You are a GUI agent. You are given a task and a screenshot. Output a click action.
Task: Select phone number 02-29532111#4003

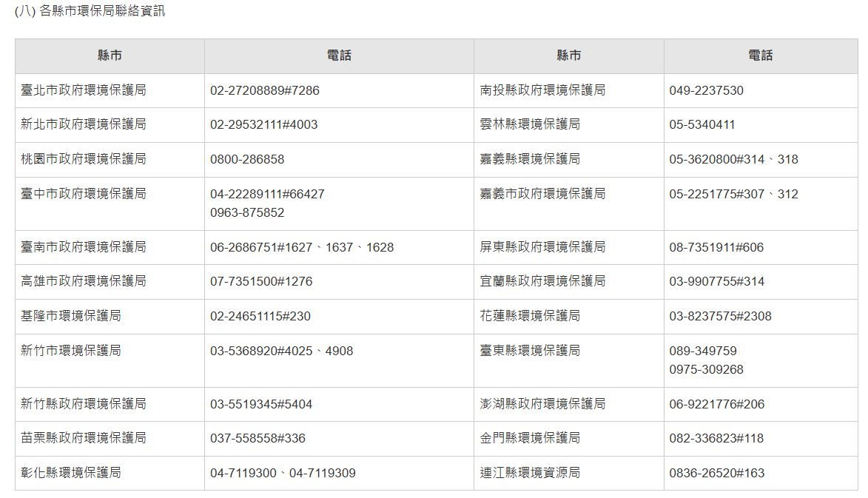(264, 124)
